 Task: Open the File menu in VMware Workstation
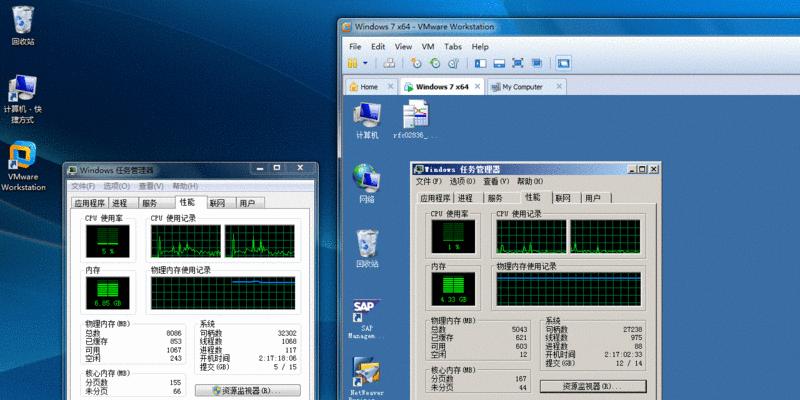[x=355, y=46]
